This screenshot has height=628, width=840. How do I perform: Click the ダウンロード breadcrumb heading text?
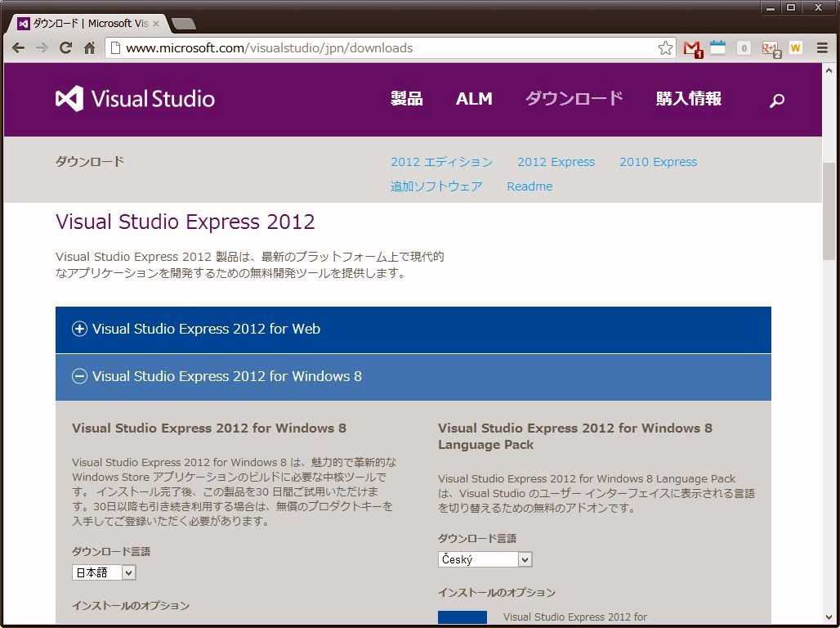tap(89, 161)
